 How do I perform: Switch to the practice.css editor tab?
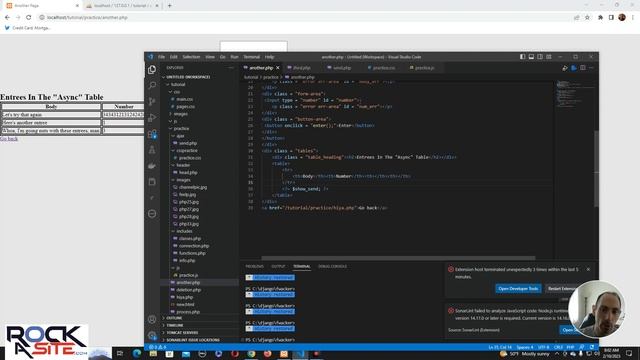(383, 68)
